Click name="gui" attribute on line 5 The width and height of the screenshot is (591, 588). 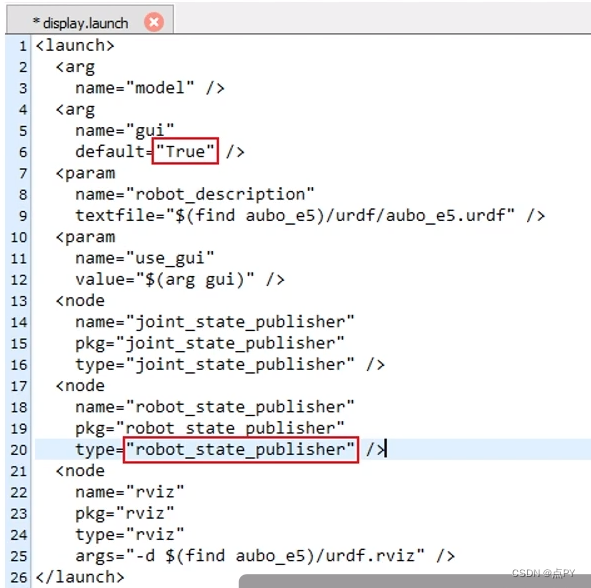tap(125, 131)
